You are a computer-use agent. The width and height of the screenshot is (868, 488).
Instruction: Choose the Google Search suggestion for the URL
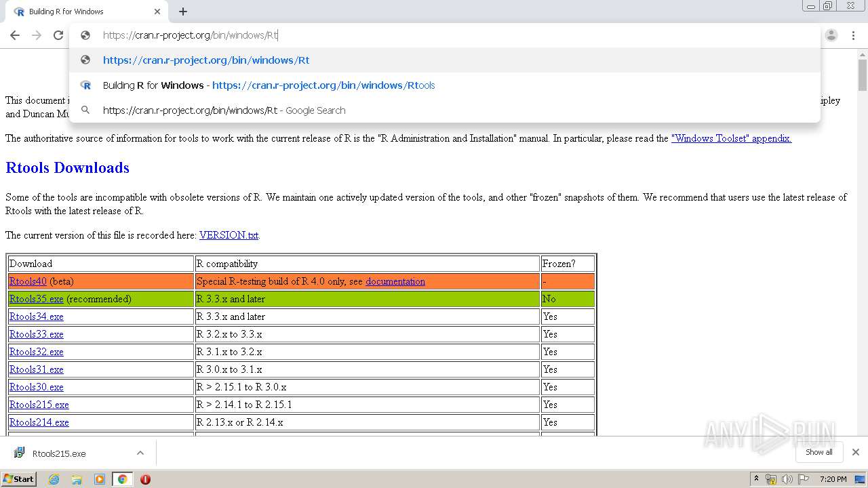click(x=444, y=110)
